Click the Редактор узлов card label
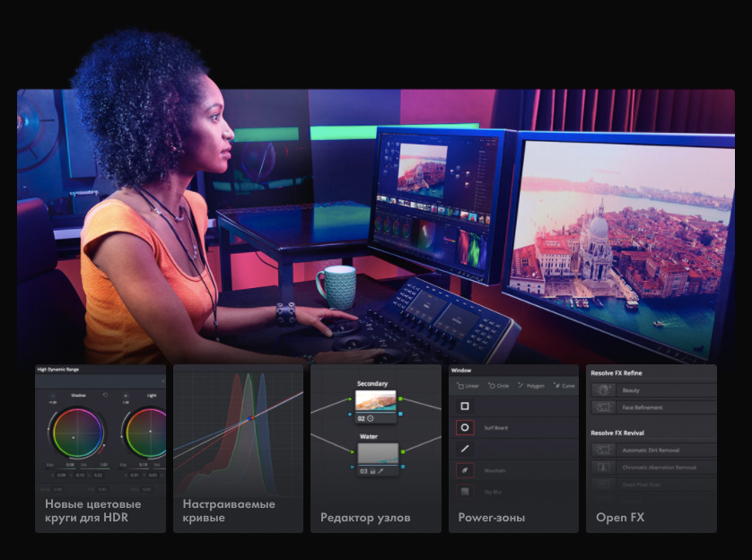752x560 pixels. pos(365,518)
